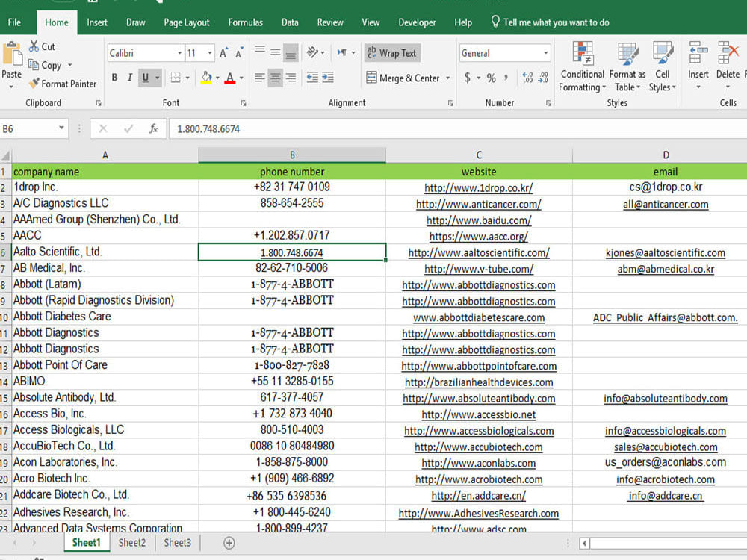Click email info@absoluteantibody.com
Image resolution: width=747 pixels, height=560 pixels.
665,398
